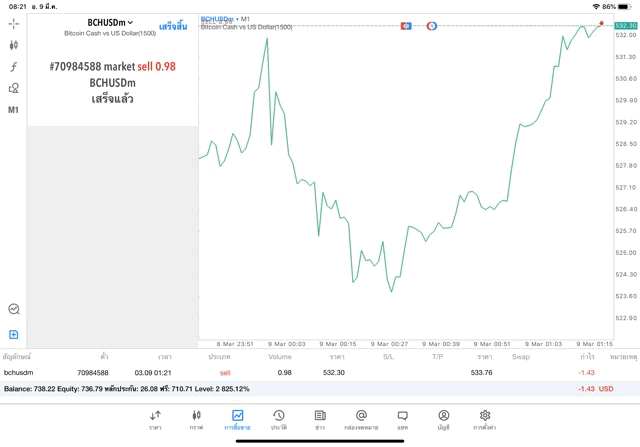This screenshot has height=447, width=640.
Task: Expand the BCHUSDm symbol dropdown
Action: click(110, 22)
